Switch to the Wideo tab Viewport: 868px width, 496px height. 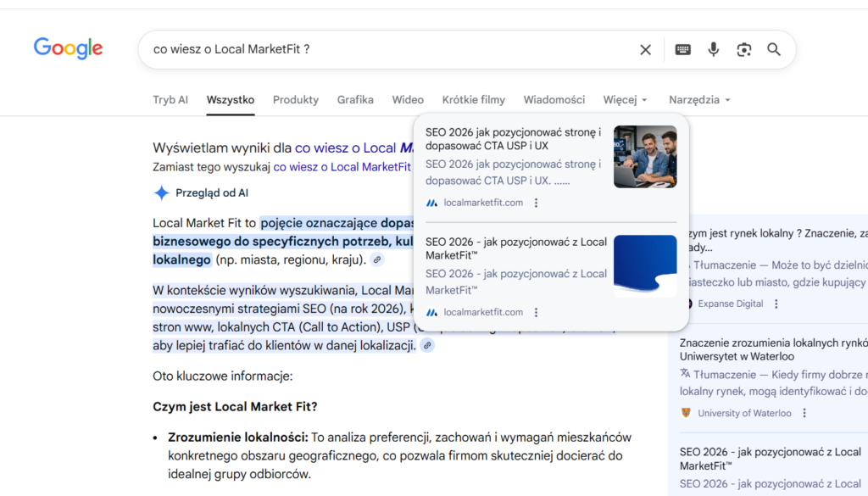tap(408, 99)
